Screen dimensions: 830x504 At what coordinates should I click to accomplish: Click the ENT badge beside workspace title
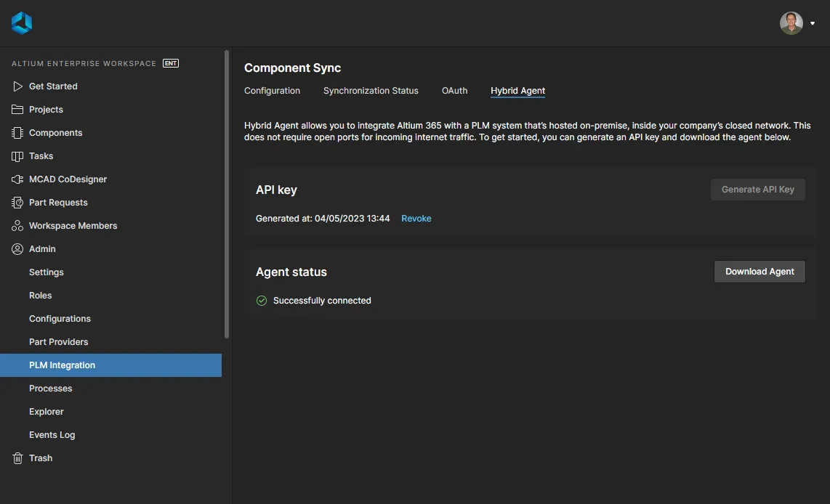171,63
